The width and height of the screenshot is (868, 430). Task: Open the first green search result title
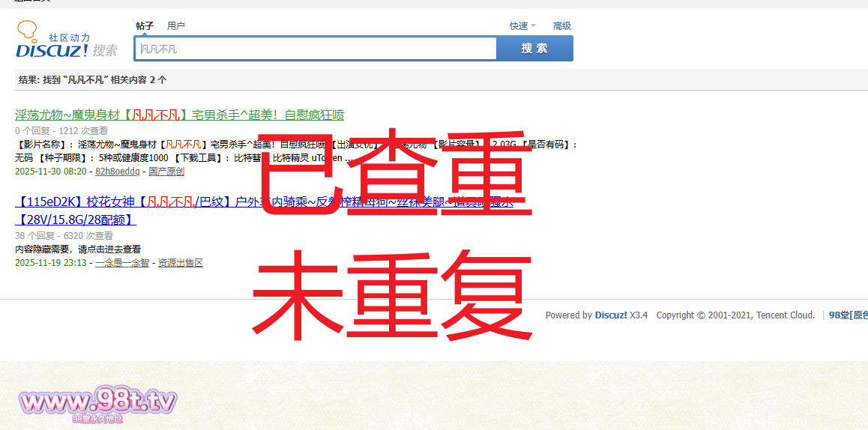(x=179, y=115)
